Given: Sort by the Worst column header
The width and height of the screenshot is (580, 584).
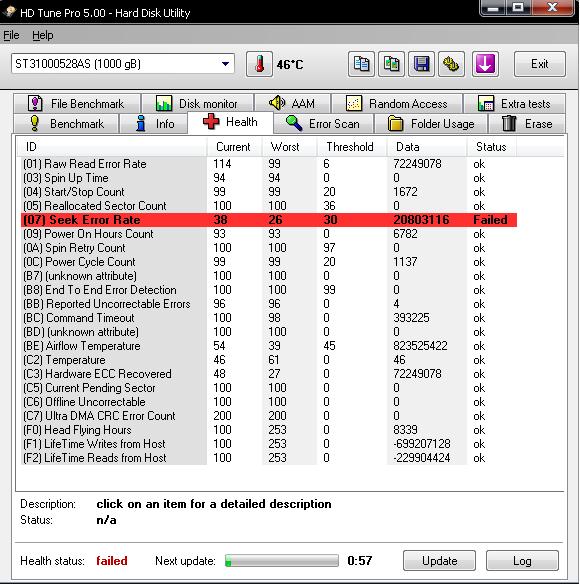Looking at the screenshot, I should pos(289,147).
